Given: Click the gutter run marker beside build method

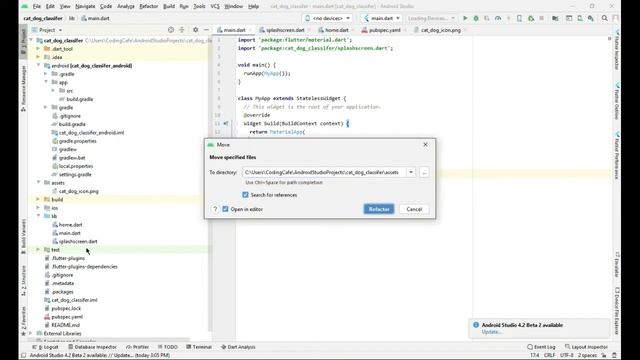Looking at the screenshot, I should click(225, 123).
